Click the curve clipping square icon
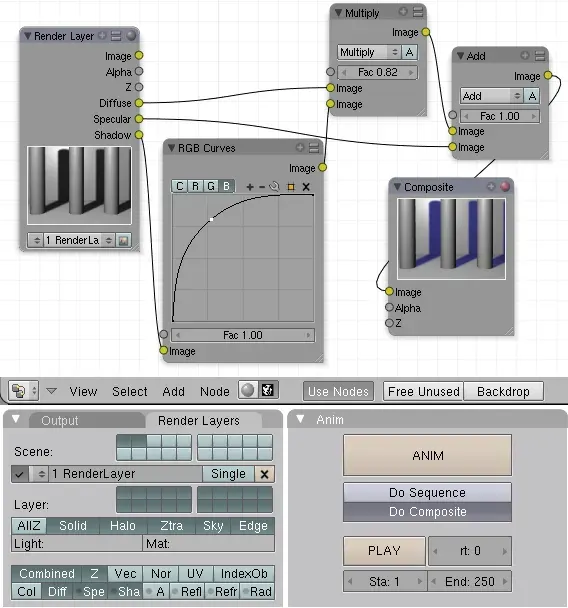 291,187
